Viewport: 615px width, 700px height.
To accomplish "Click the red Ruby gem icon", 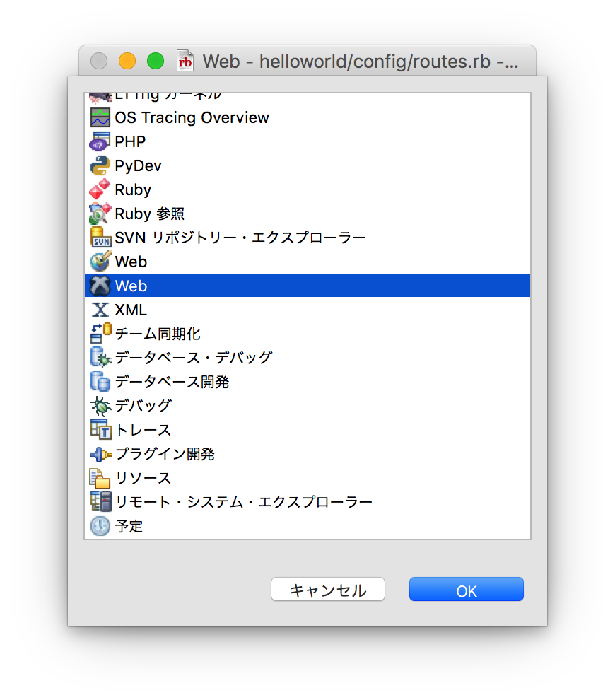I will point(100,189).
